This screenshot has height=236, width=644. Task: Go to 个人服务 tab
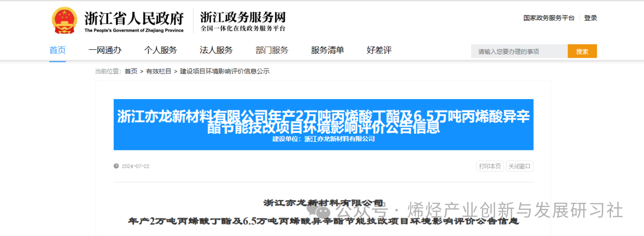(x=160, y=50)
